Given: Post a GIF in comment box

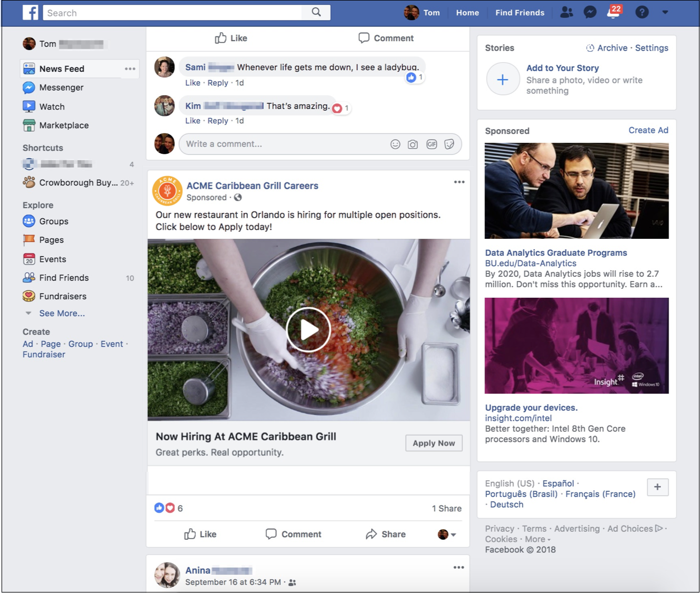Looking at the screenshot, I should pos(431,144).
